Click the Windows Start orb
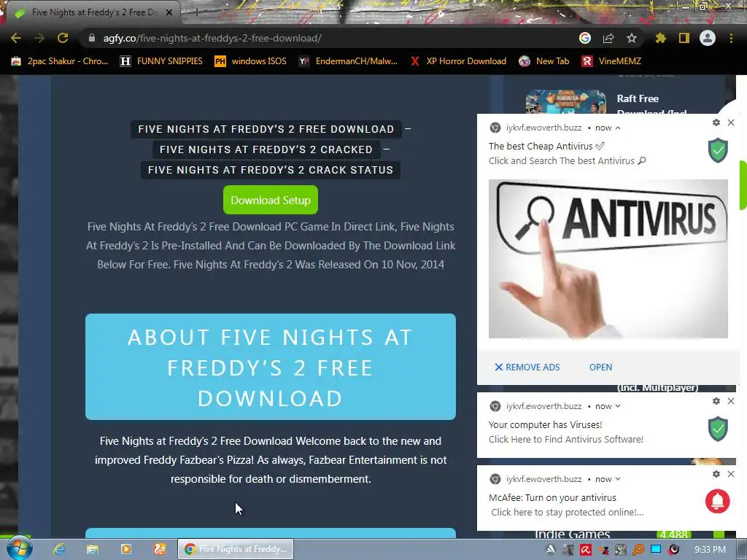The height and width of the screenshot is (560, 747). (x=19, y=548)
